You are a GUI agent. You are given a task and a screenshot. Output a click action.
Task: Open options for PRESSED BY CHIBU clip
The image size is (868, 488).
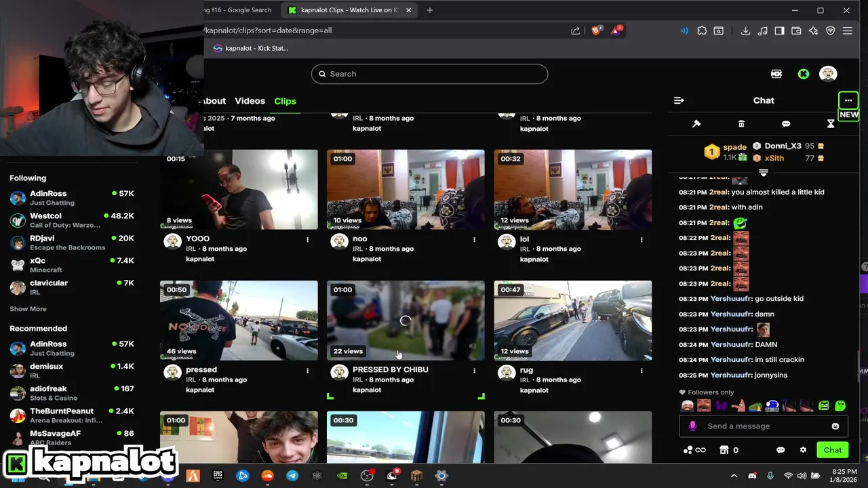point(474,371)
